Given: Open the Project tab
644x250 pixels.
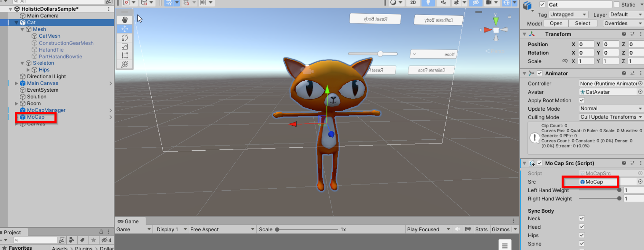Looking at the screenshot, I should (12, 232).
